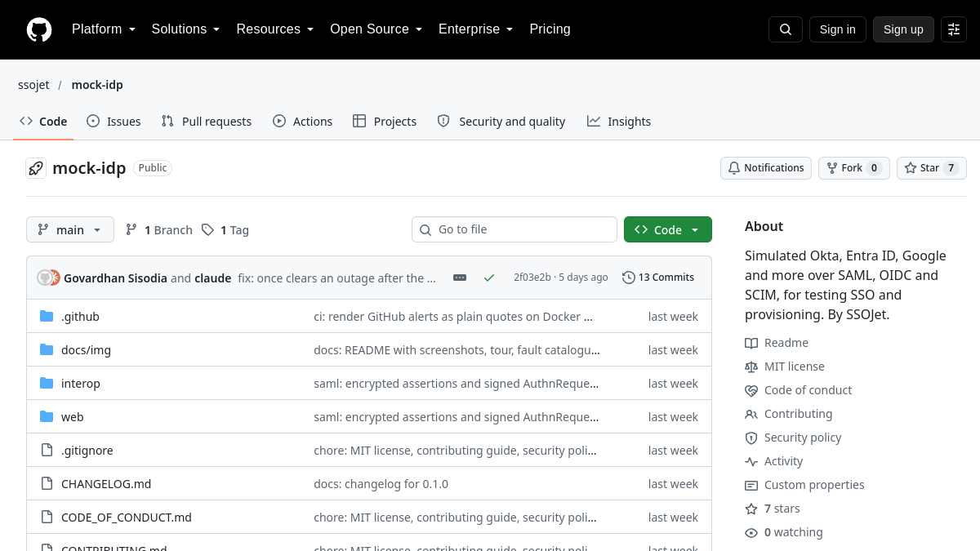The image size is (980, 551).
Task: Open the search magnifier icon button
Action: tap(786, 29)
